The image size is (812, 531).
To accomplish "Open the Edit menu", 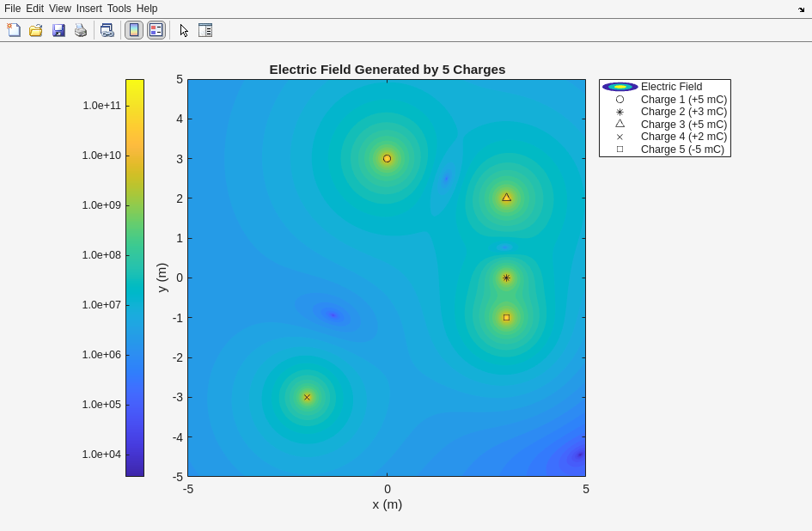I will tap(34, 9).
